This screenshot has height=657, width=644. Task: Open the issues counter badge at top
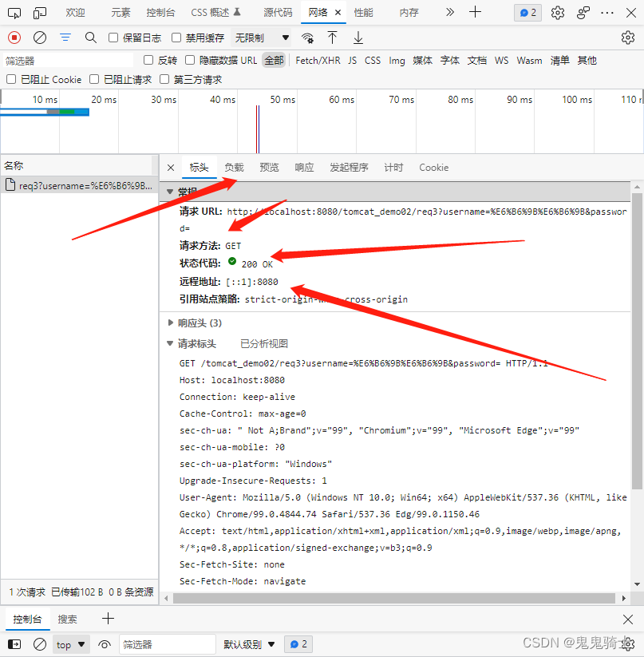527,13
